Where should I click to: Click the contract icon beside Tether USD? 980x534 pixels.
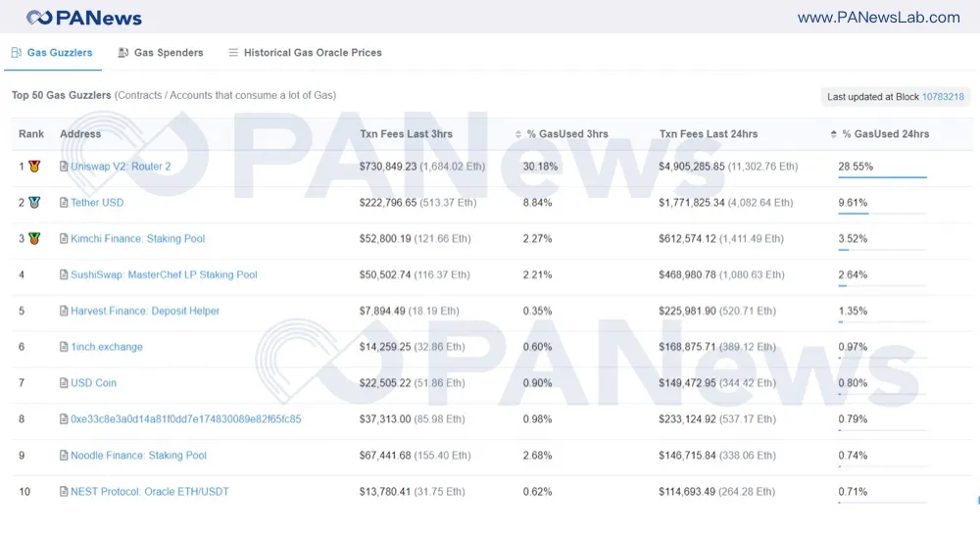64,203
